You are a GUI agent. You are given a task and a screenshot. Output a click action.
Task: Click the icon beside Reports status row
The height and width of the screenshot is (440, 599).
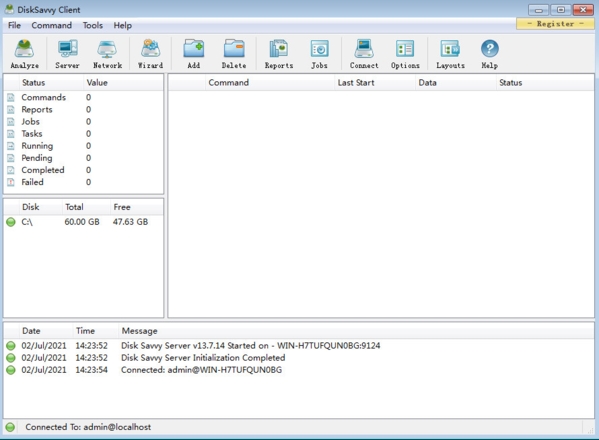tap(11, 110)
